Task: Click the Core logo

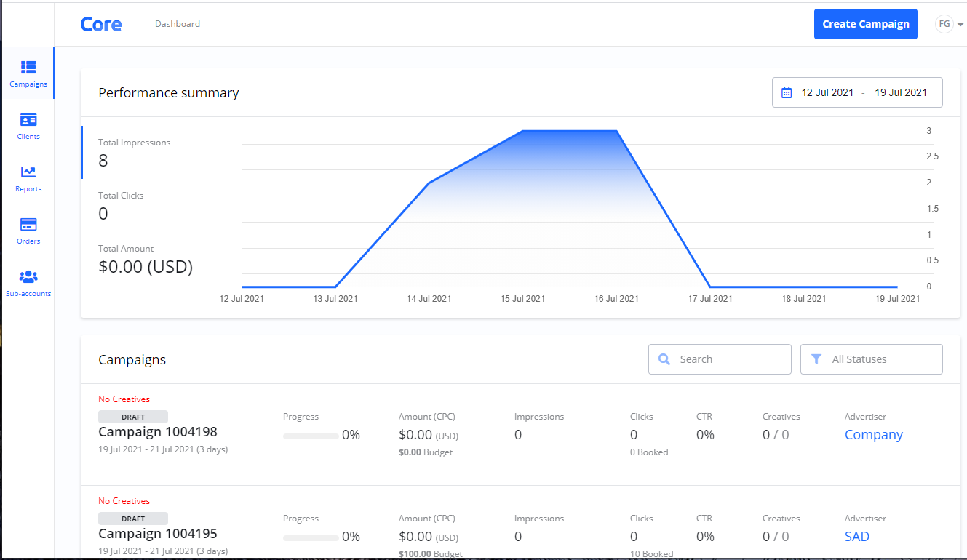Action: tap(101, 24)
